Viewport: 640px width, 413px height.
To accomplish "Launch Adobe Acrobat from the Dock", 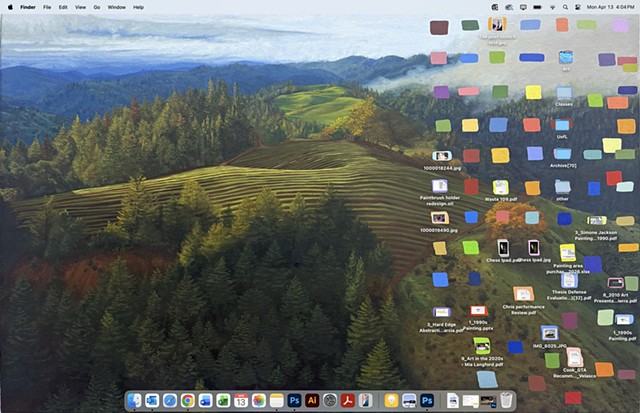I will (348, 401).
